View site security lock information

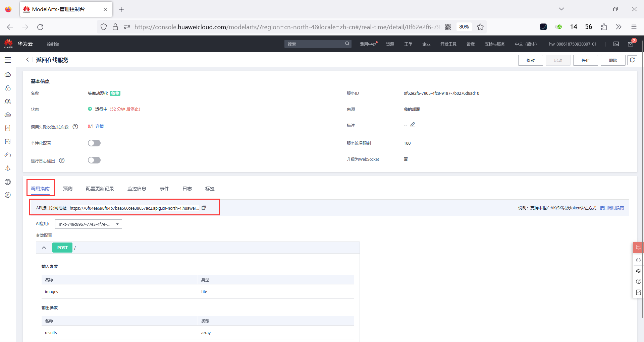click(x=115, y=27)
